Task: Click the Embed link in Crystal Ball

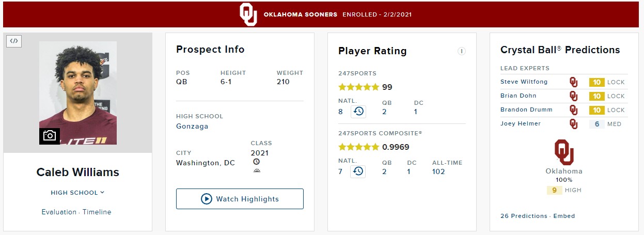Action: (x=564, y=216)
